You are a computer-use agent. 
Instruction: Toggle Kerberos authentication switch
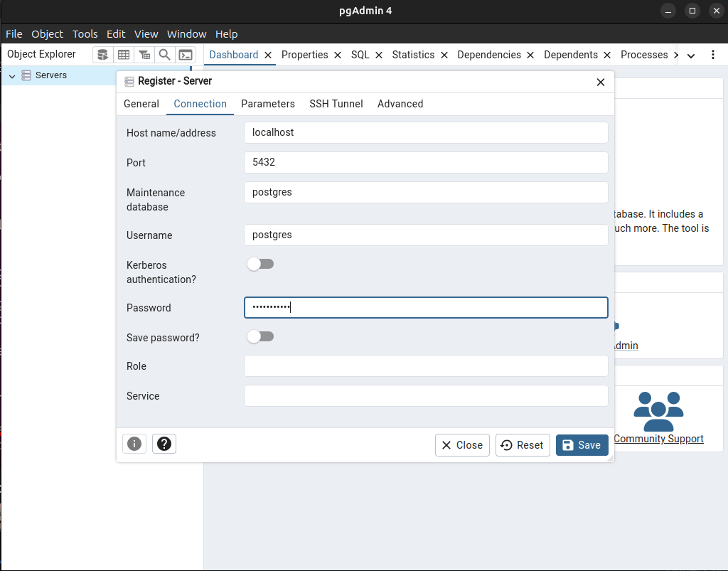click(260, 265)
